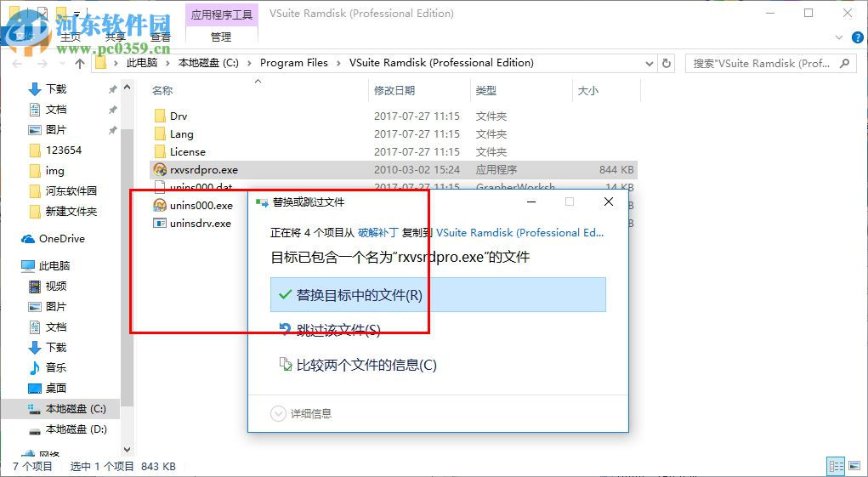Open address bar history dropdown
Screen dimensions: 868x477
point(650,63)
